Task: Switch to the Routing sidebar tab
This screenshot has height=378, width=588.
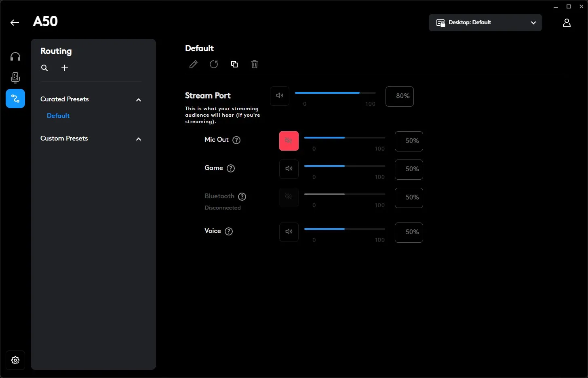Action: (15, 99)
